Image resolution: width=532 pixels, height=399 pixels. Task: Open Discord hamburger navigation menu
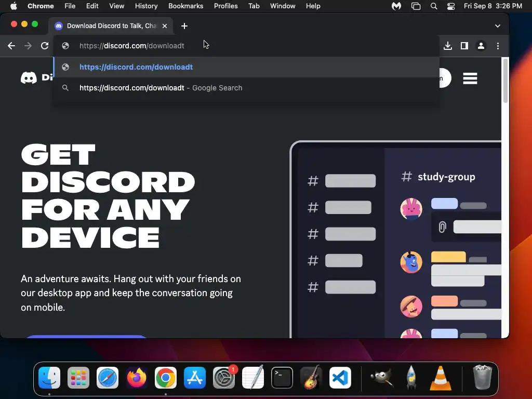pos(470,78)
